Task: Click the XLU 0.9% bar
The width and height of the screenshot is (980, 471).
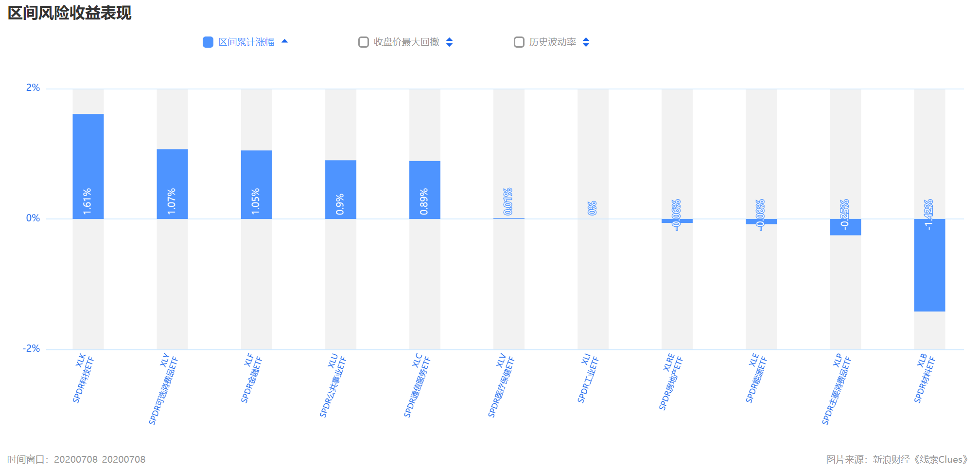Action: click(x=341, y=189)
